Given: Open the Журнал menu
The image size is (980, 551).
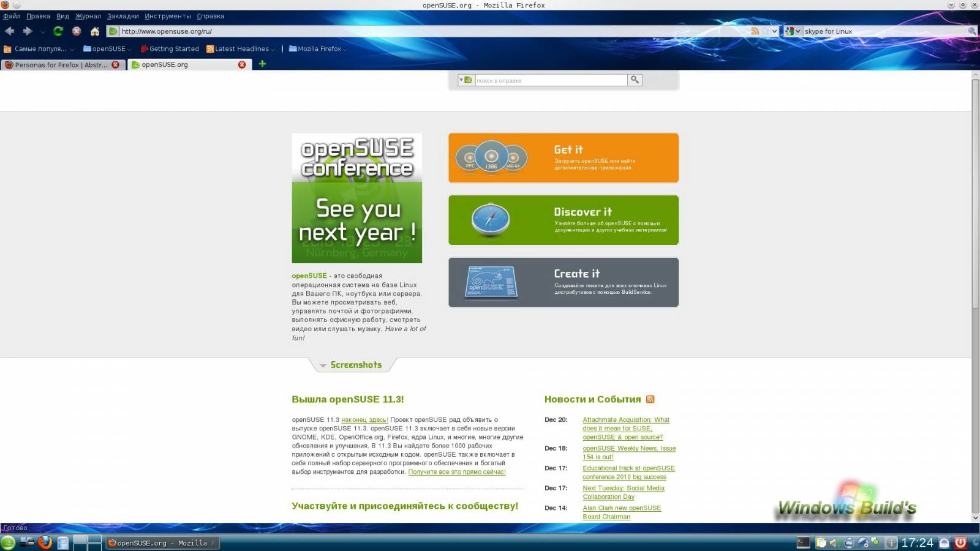Looking at the screenshot, I should click(x=88, y=16).
